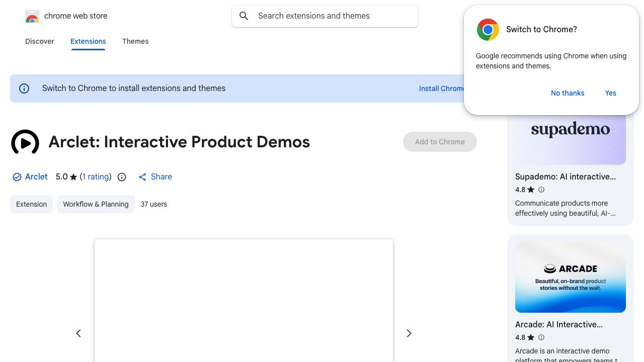The height and width of the screenshot is (362, 644).
Task: Advance to the next screenshot with right arrow
Action: coord(409,333)
